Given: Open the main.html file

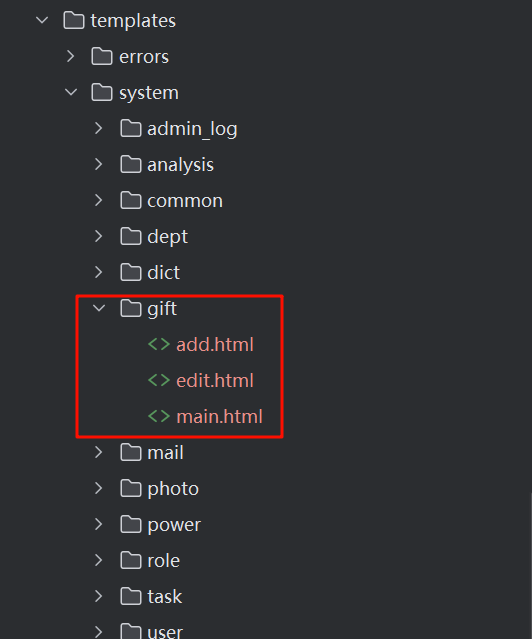Looking at the screenshot, I should click(219, 416).
